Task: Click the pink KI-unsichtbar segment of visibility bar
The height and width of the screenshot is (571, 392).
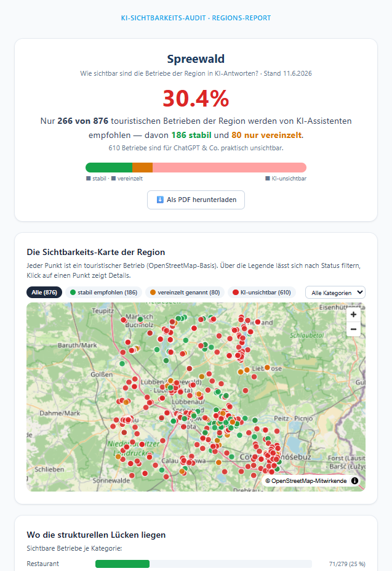Action: (x=230, y=168)
